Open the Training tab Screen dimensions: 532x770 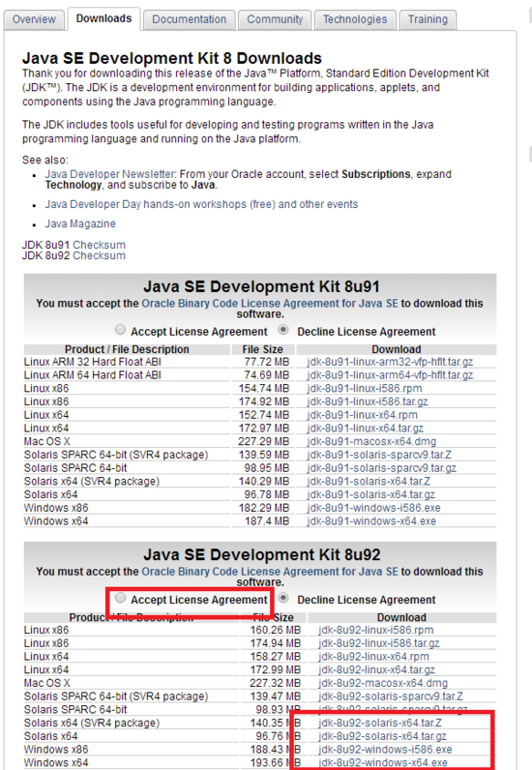pyautogui.click(x=428, y=19)
